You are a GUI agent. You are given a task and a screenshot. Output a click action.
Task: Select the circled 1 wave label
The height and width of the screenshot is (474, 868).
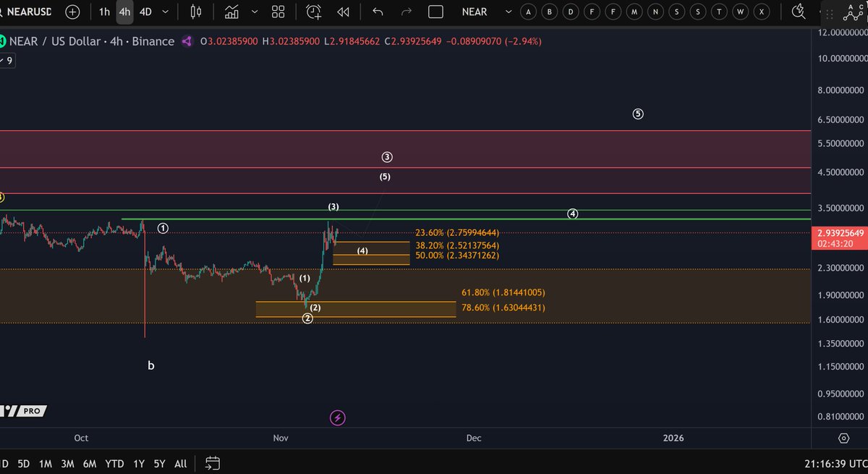click(x=163, y=228)
